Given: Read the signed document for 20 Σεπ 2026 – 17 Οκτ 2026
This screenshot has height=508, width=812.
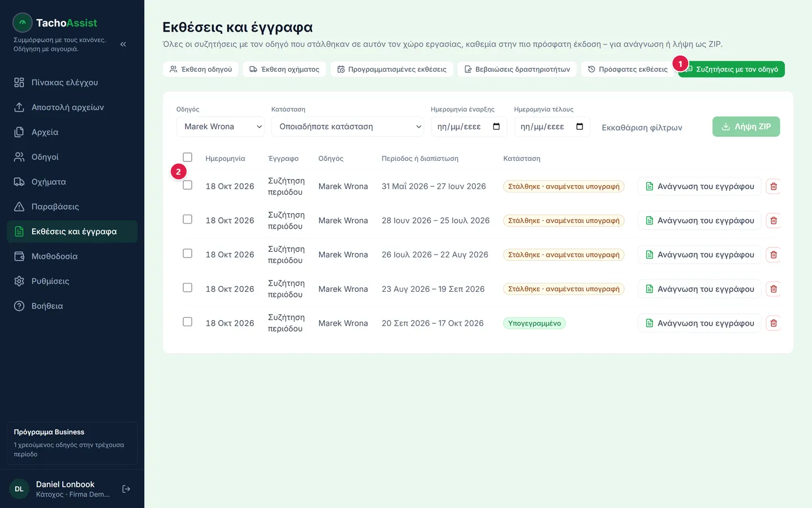Looking at the screenshot, I should click(699, 323).
